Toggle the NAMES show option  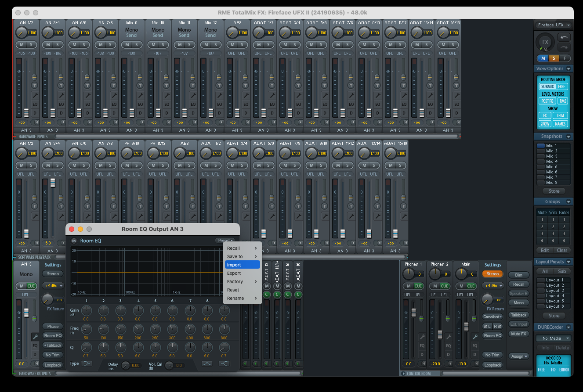tap(560, 124)
